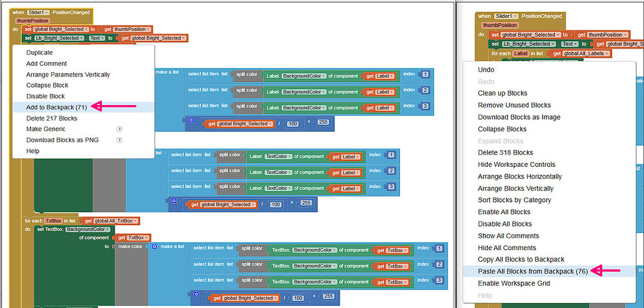Image resolution: width=644 pixels, height=308 pixels.
Task: Click mutator icon on TextBox make a list block
Action: click(x=154, y=247)
